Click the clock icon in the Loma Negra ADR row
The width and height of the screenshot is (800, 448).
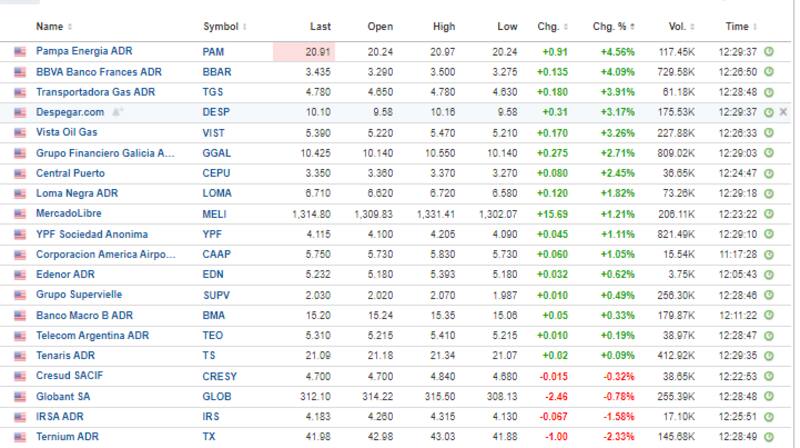tap(768, 194)
